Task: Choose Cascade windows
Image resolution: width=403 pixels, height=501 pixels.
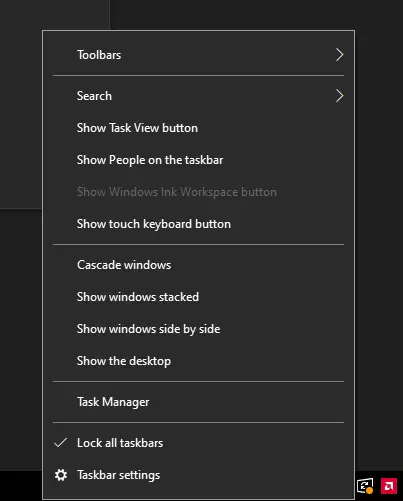Action: 198,265
